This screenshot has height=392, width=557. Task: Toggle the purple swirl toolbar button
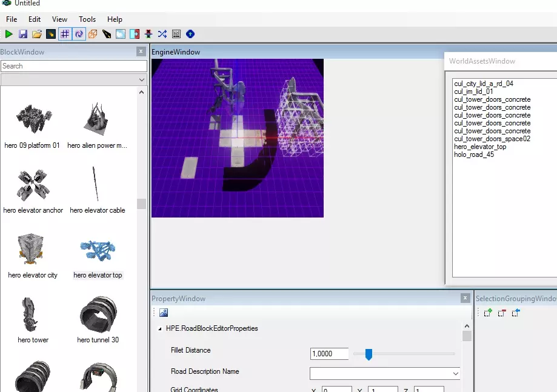[x=79, y=35]
